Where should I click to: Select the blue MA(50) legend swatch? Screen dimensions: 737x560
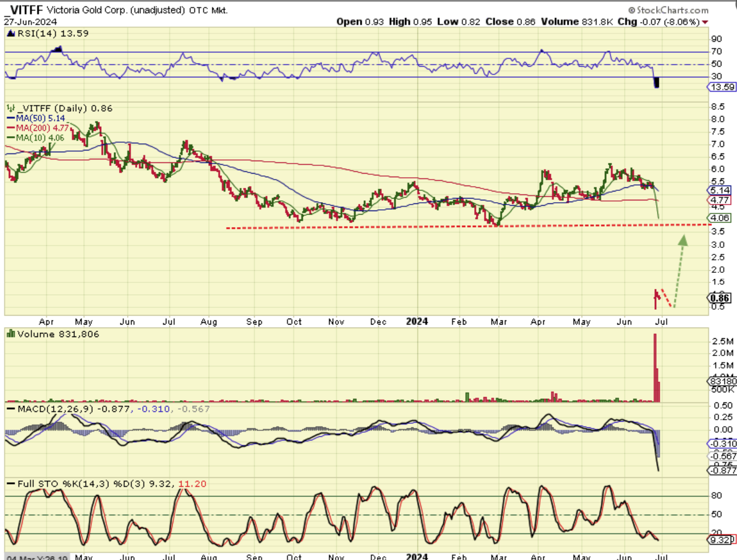coord(11,118)
